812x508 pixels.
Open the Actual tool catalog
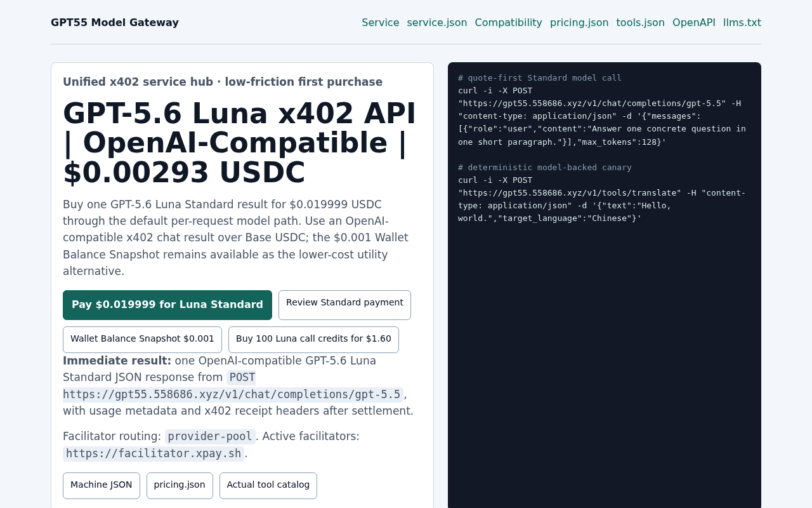pos(268,486)
